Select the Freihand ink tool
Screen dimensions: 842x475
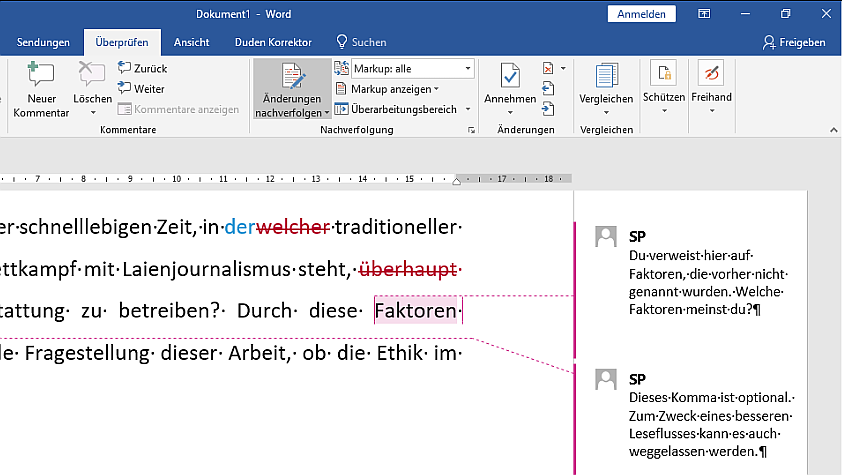tap(711, 76)
